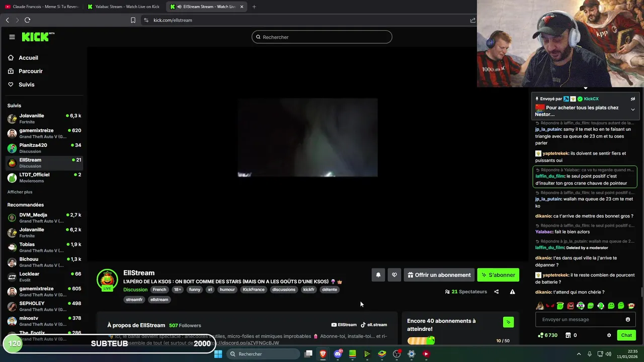The image size is (644, 362).
Task: Select the détente tag
Action: [330, 290]
